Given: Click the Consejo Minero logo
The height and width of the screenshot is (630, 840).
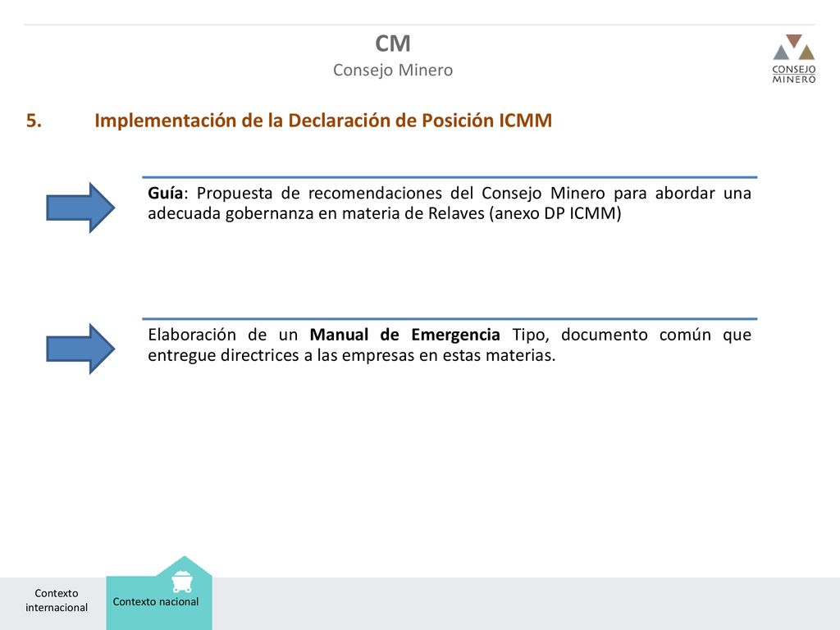Looking at the screenshot, I should [793, 59].
